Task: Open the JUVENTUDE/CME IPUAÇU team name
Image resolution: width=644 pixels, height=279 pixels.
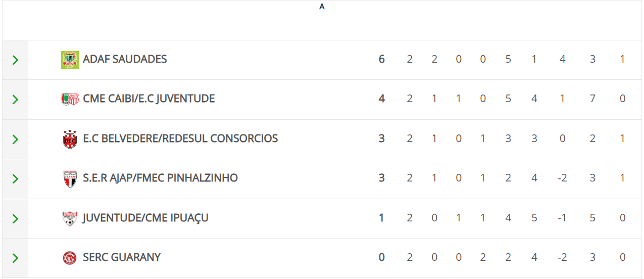Action: tap(145, 218)
